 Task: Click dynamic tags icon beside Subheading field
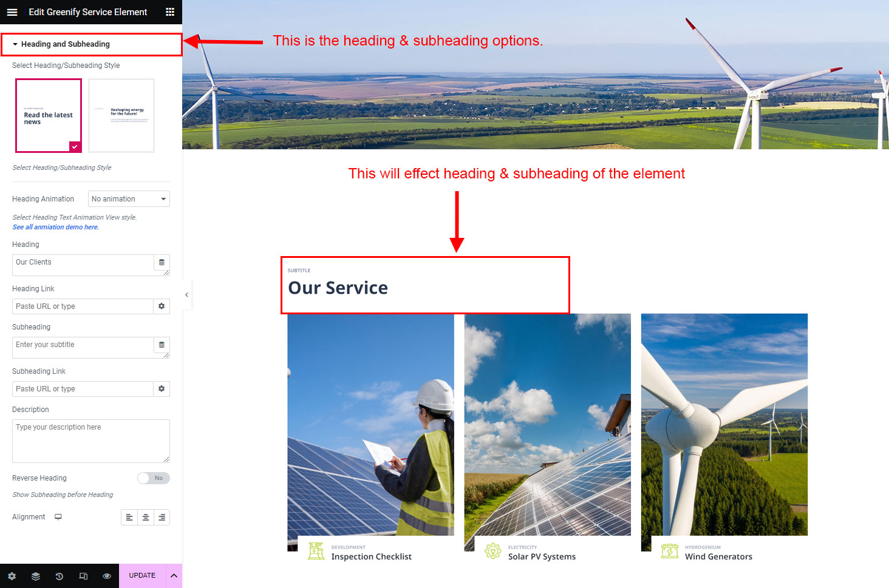(162, 345)
